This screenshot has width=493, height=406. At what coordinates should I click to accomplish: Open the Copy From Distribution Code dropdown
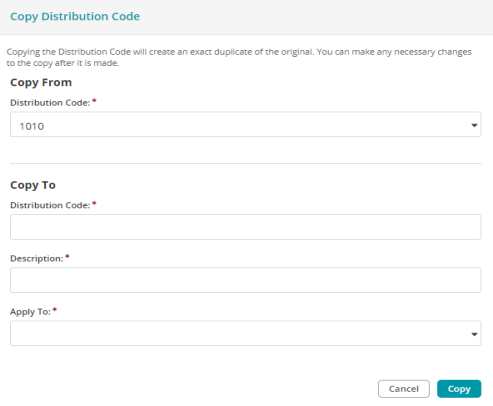point(245,124)
